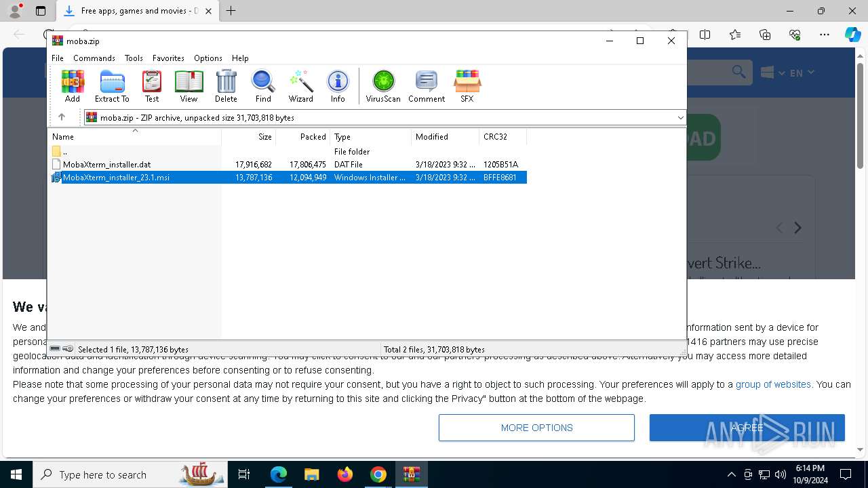Click the key icon in the status bar
This screenshot has width=868, height=488.
[x=68, y=349]
